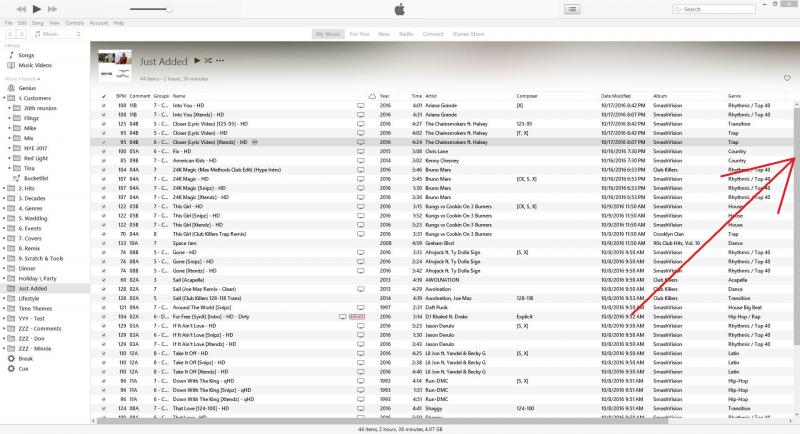Select Music Videos in the sidebar
Screen dimensions: 800x434
[35, 65]
